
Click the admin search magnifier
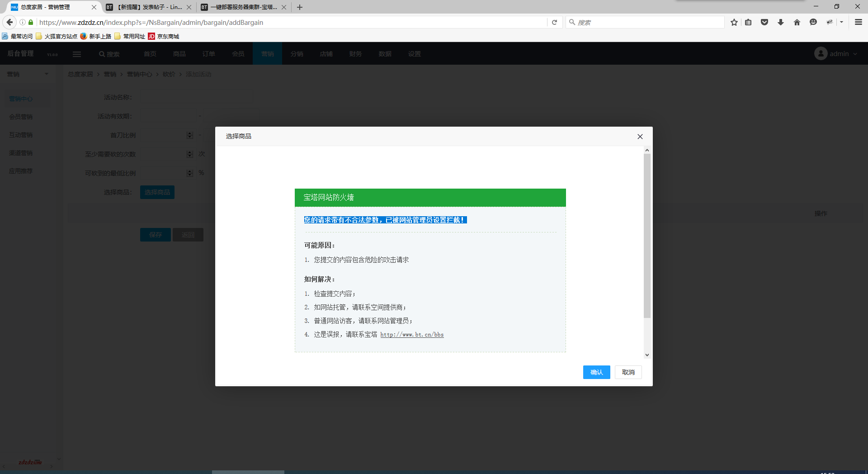102,54
